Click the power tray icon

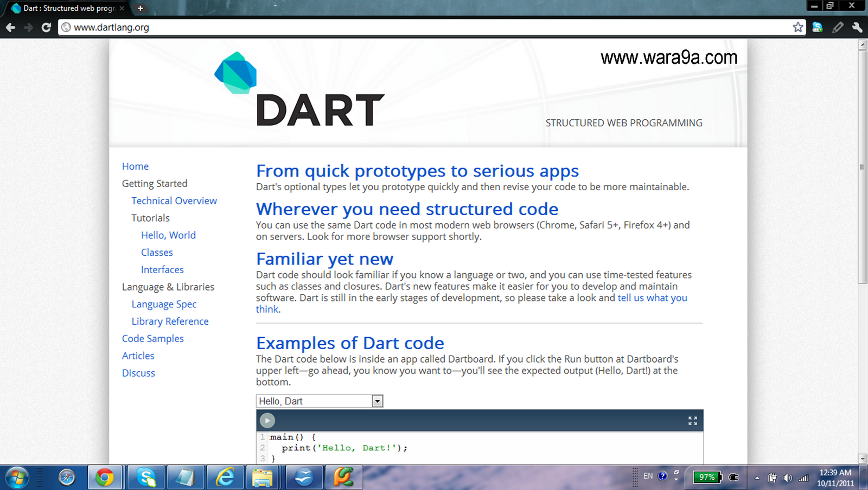click(773, 478)
